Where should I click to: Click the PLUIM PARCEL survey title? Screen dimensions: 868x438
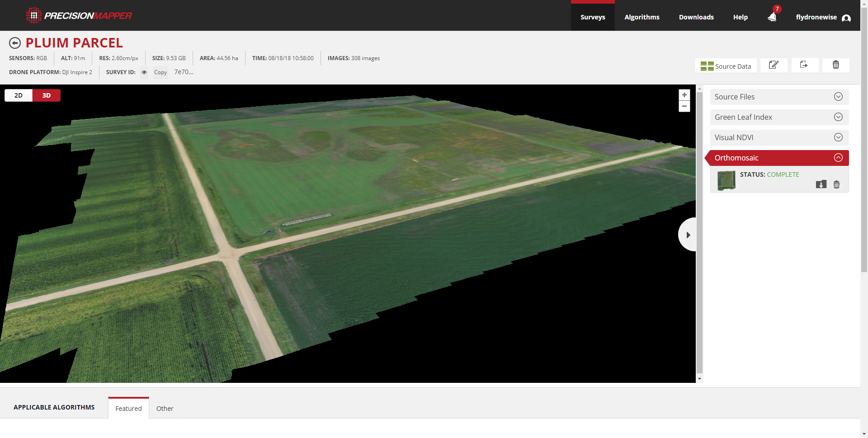[74, 43]
